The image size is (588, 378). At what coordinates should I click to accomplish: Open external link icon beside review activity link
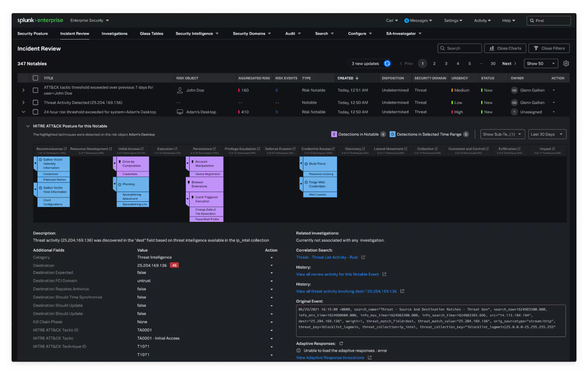[384, 274]
